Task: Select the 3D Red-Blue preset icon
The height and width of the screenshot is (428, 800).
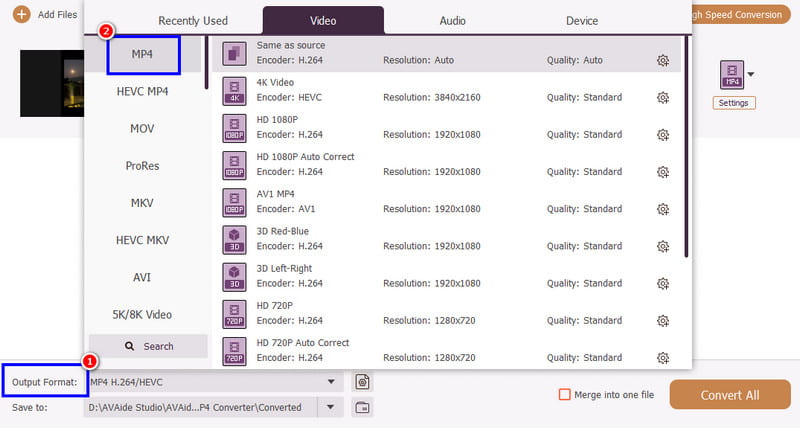Action: (x=233, y=239)
